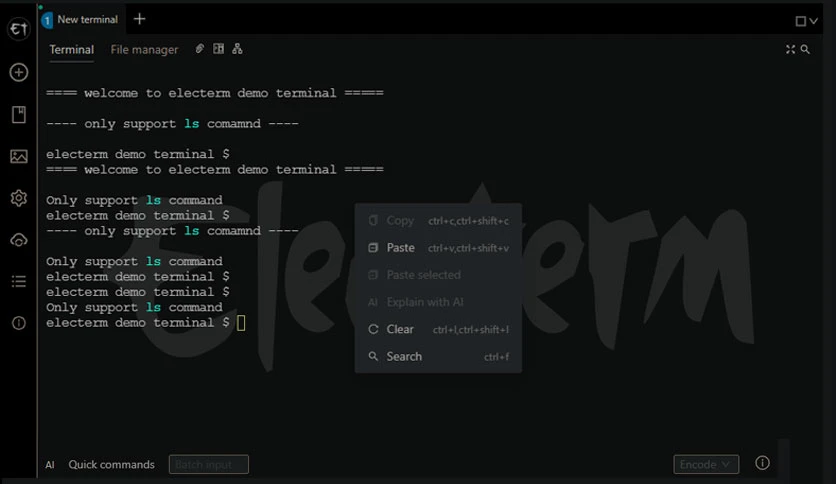Open the Encode dropdown
The width and height of the screenshot is (836, 484).
tap(706, 464)
